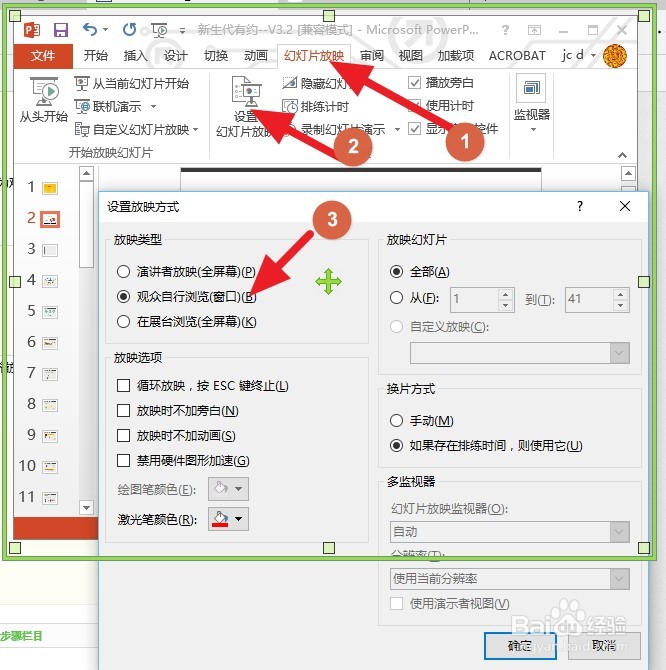Click the 排练计时 stopwatch icon

click(x=290, y=107)
